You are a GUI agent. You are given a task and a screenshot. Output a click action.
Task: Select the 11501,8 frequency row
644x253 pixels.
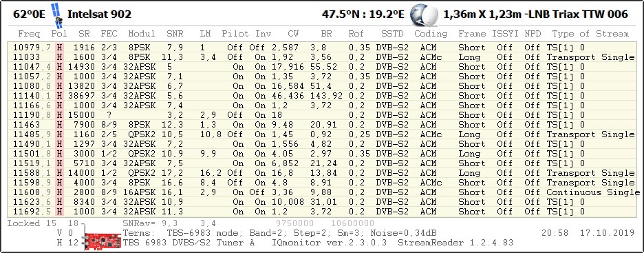(323, 154)
